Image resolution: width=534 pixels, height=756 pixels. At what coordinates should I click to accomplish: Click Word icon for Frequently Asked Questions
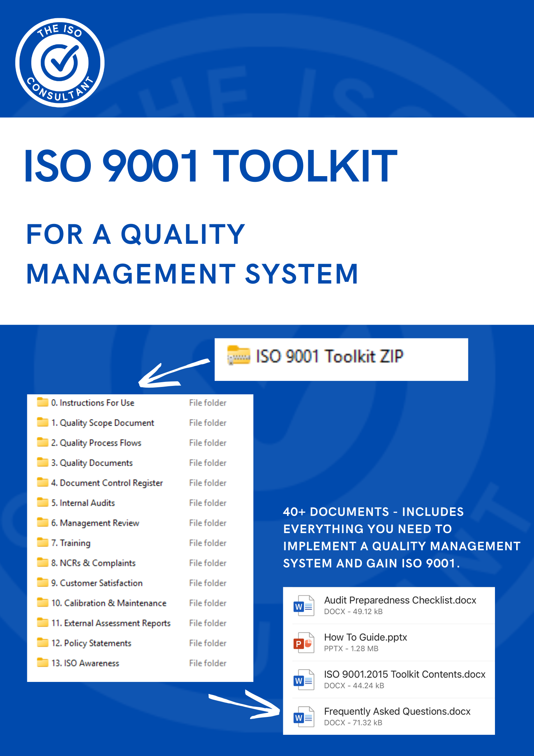(x=304, y=717)
